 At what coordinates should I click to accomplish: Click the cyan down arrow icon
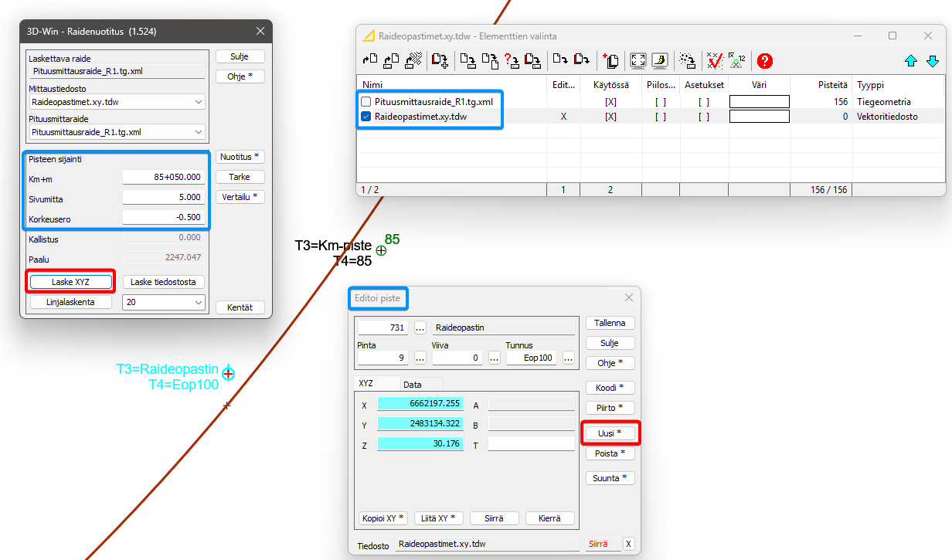pyautogui.click(x=933, y=60)
